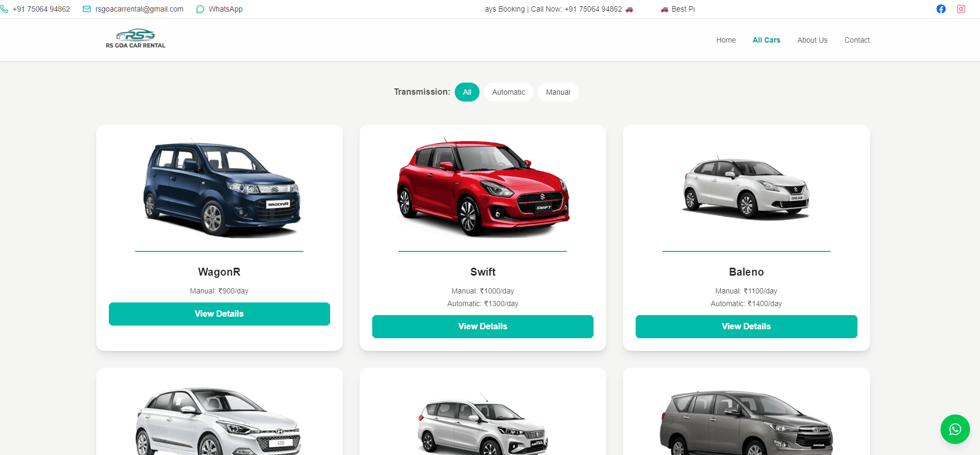The image size is (980, 455).
Task: Select the All transmission filter
Action: 467,92
